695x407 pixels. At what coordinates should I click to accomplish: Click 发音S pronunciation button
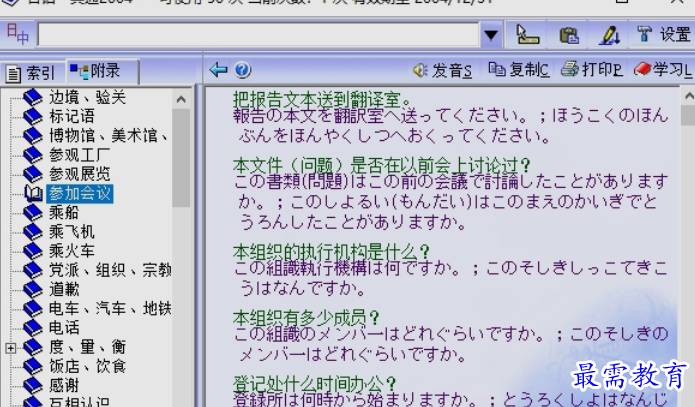click(x=442, y=70)
